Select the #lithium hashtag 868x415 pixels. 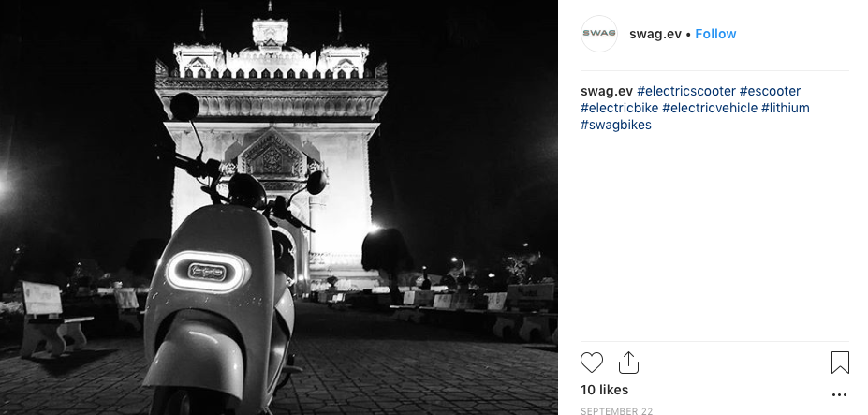(x=786, y=108)
